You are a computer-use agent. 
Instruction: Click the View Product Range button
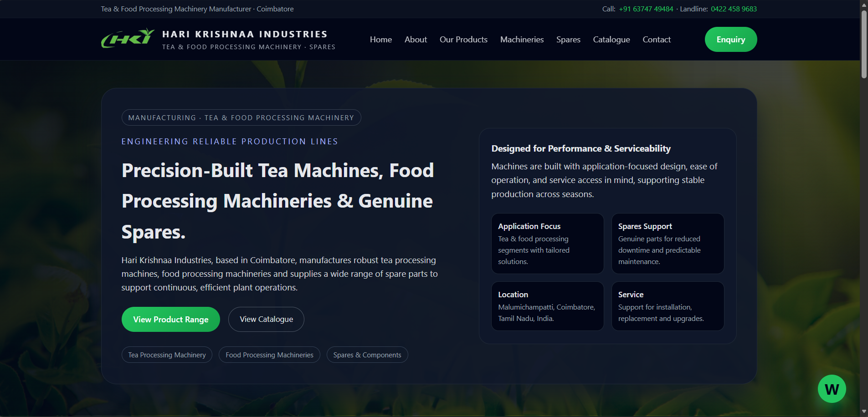(170, 320)
